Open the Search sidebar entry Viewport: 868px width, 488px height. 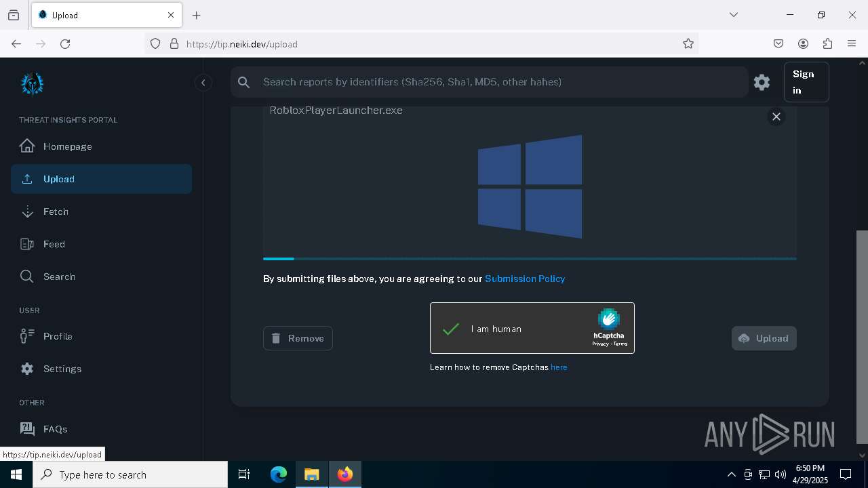click(x=101, y=277)
